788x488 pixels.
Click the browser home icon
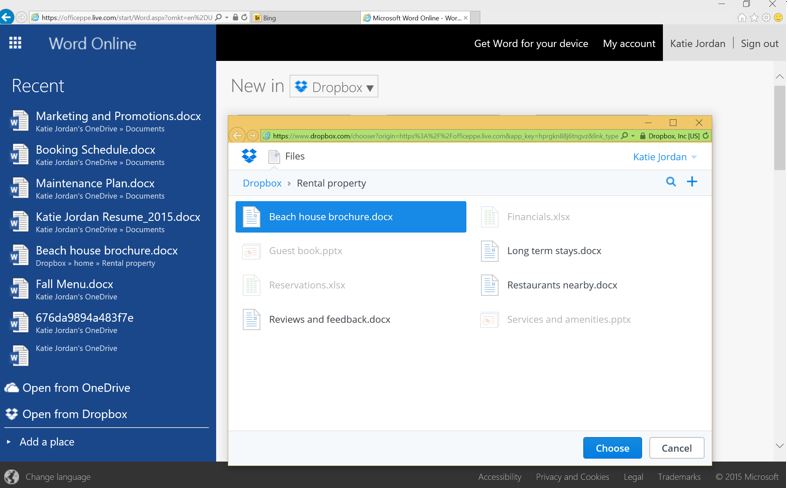[x=742, y=18]
